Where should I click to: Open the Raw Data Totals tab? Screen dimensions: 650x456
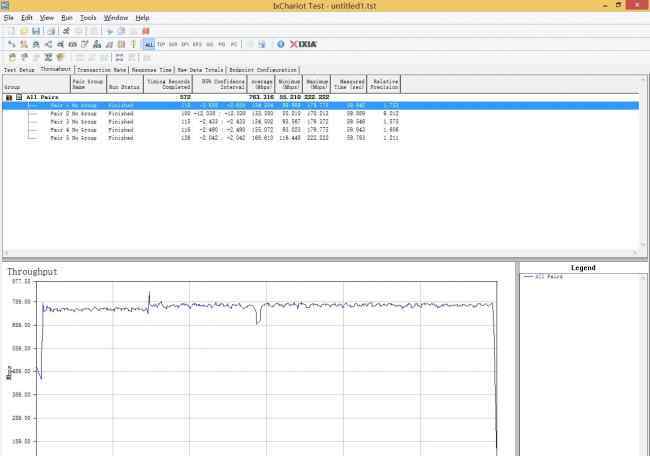click(200, 70)
